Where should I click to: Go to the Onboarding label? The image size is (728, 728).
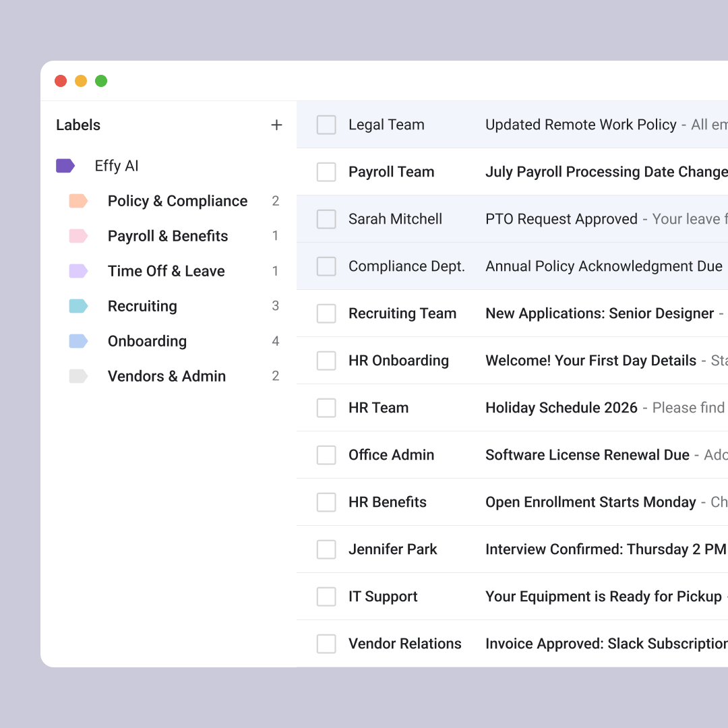147,341
